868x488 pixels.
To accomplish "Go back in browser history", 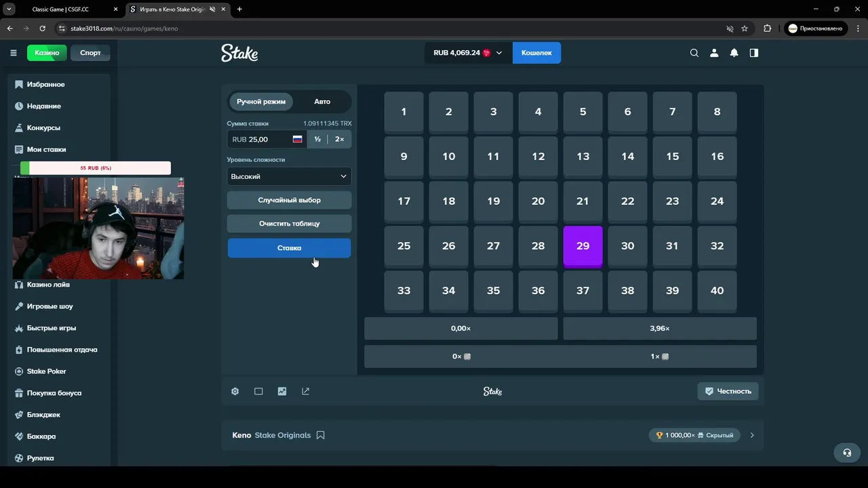I will 10,28.
